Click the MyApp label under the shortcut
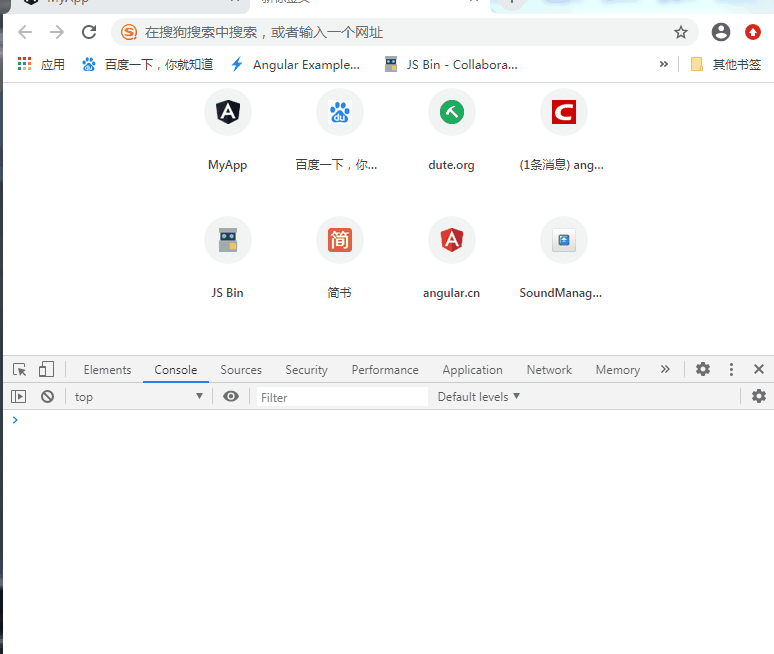The height and width of the screenshot is (654, 774). (x=228, y=165)
